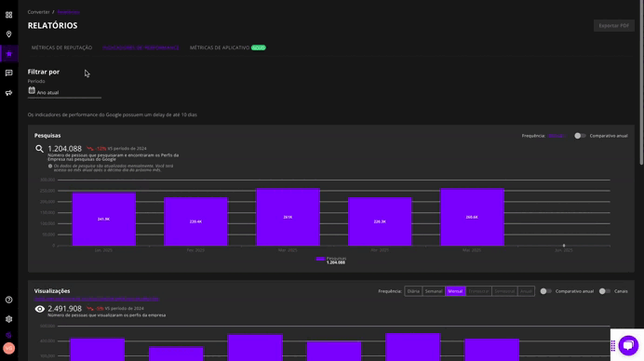
Task: Select the star reputation sidebar icon
Action: coord(8,53)
